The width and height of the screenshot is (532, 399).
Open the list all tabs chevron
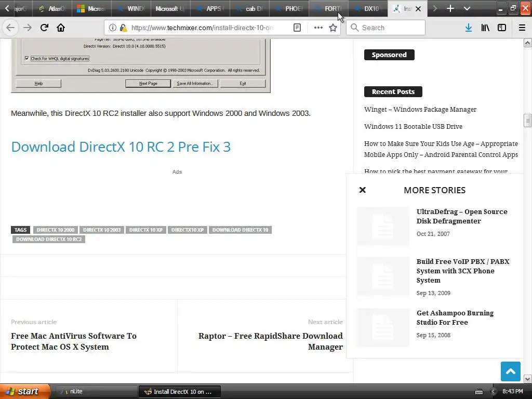(x=467, y=8)
